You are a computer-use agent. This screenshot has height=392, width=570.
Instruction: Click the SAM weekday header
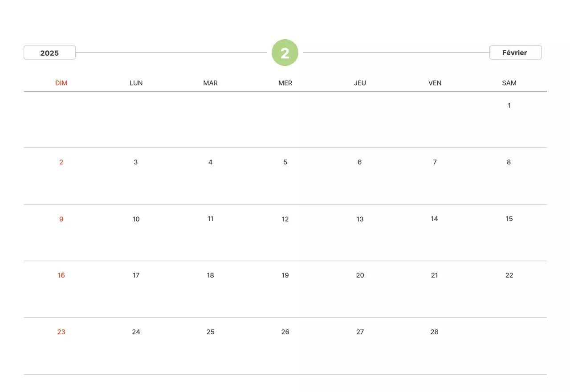click(x=509, y=83)
